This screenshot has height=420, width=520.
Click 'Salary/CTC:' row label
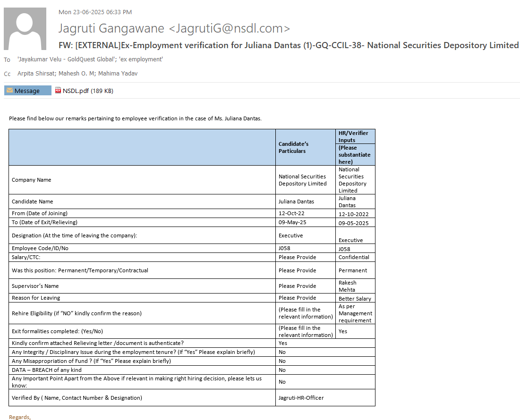(26, 257)
